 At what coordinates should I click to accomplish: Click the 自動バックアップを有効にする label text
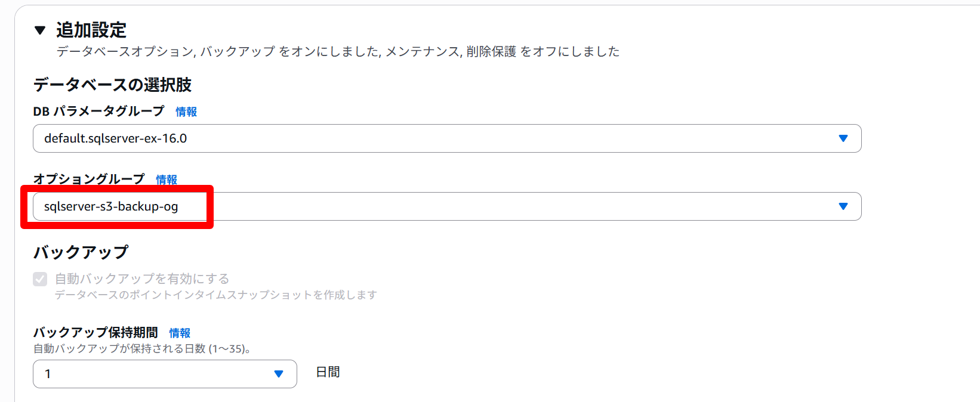point(142,279)
